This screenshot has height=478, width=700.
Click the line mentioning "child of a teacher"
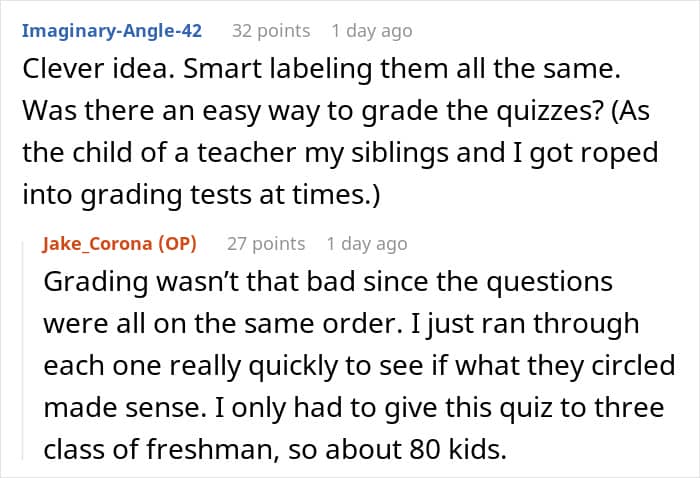coord(340,153)
